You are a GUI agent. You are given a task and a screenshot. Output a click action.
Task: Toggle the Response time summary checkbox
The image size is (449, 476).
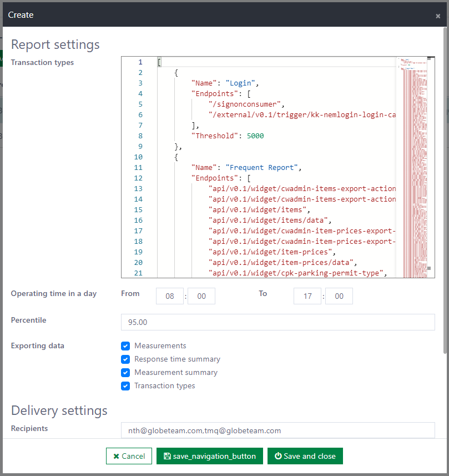pos(125,359)
